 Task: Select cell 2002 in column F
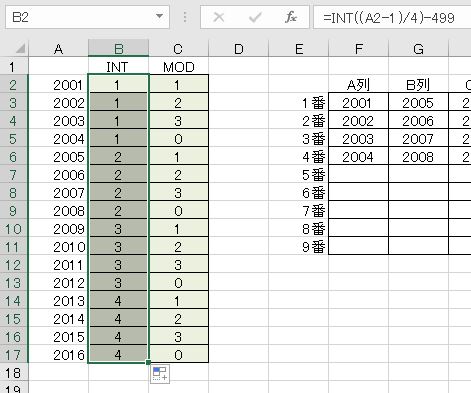click(x=359, y=121)
